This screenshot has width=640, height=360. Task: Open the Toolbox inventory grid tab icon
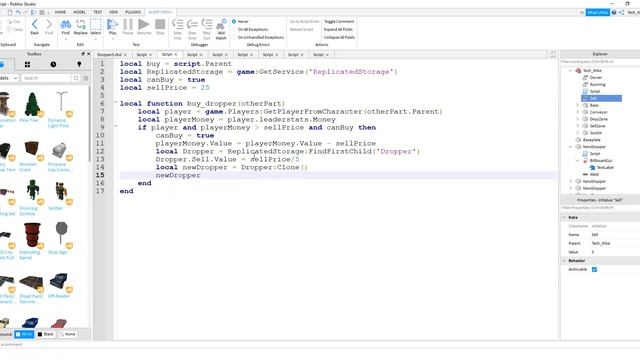pos(27,64)
